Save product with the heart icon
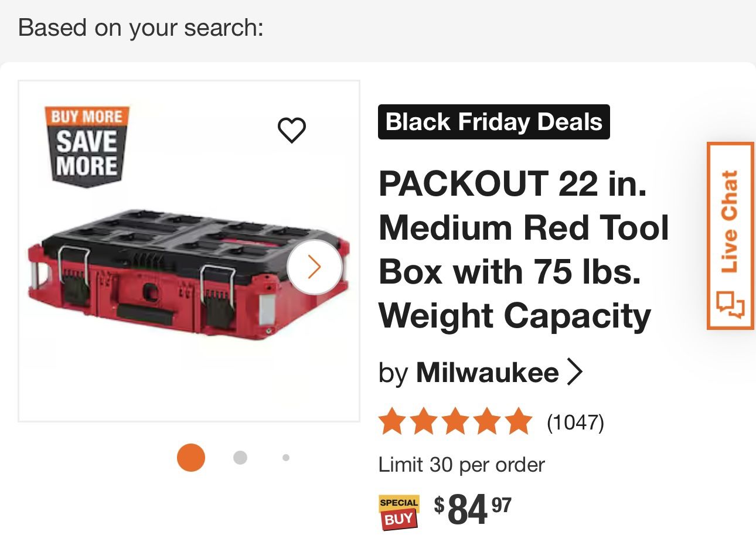The width and height of the screenshot is (756, 559). [291, 129]
